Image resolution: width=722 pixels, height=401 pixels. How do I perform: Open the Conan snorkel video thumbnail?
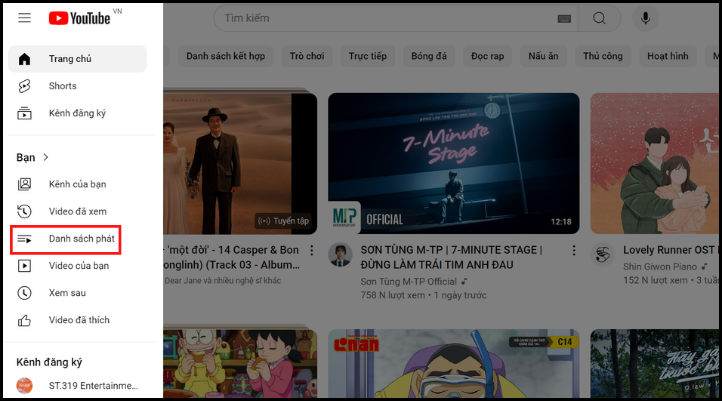click(x=454, y=363)
